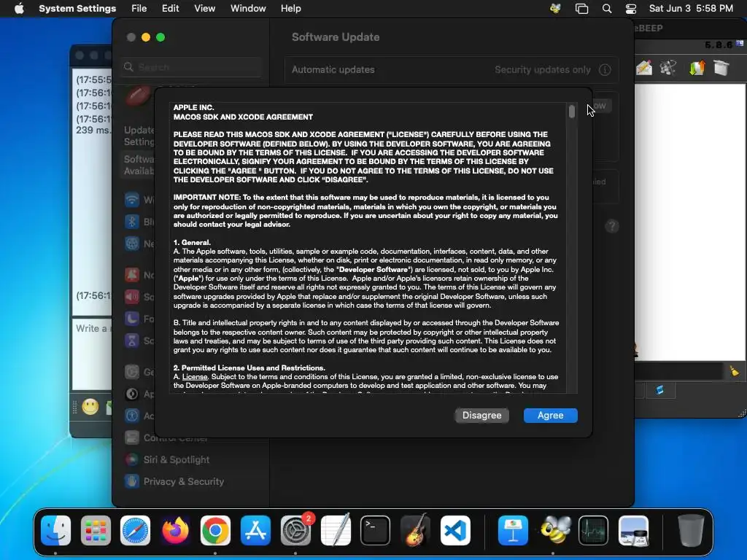
Task: Click the network atom icon in BeeBEEP toolbar
Action: point(668,68)
